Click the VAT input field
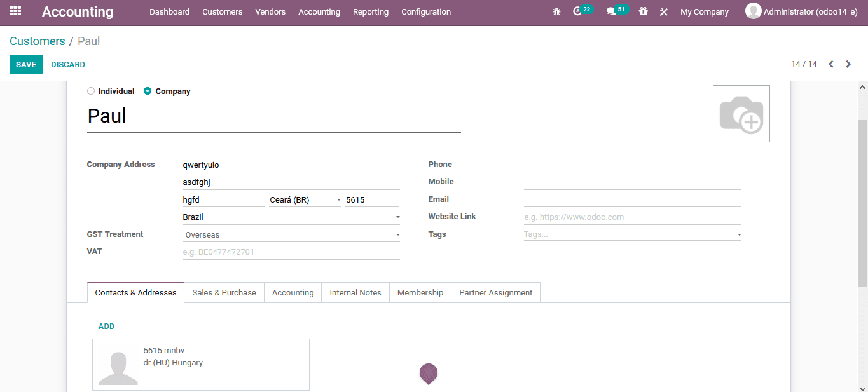Screen dimensions: 868x392 point(291,252)
